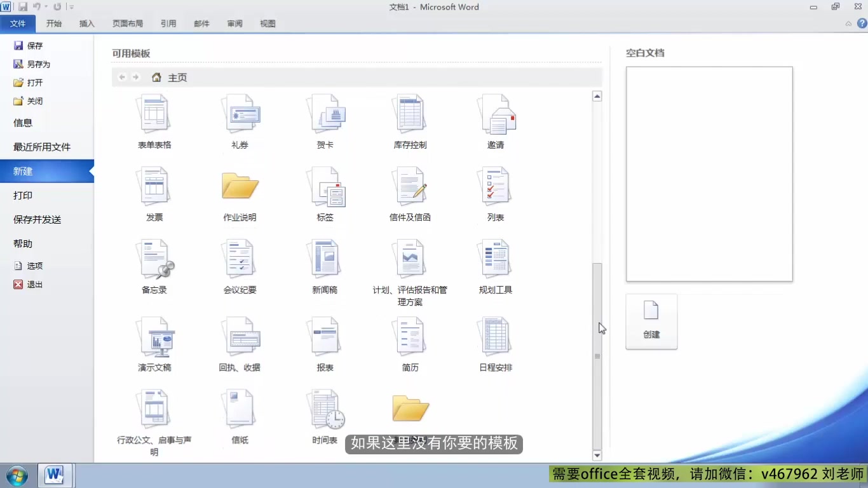Open the 回执、收据 template category
Image resolution: width=868 pixels, height=488 pixels.
[240, 345]
